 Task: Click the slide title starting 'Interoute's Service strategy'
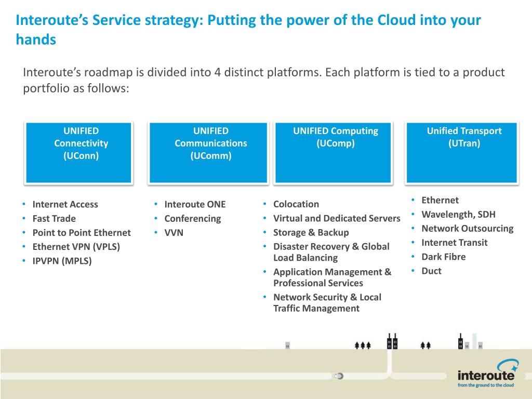pyautogui.click(x=248, y=30)
